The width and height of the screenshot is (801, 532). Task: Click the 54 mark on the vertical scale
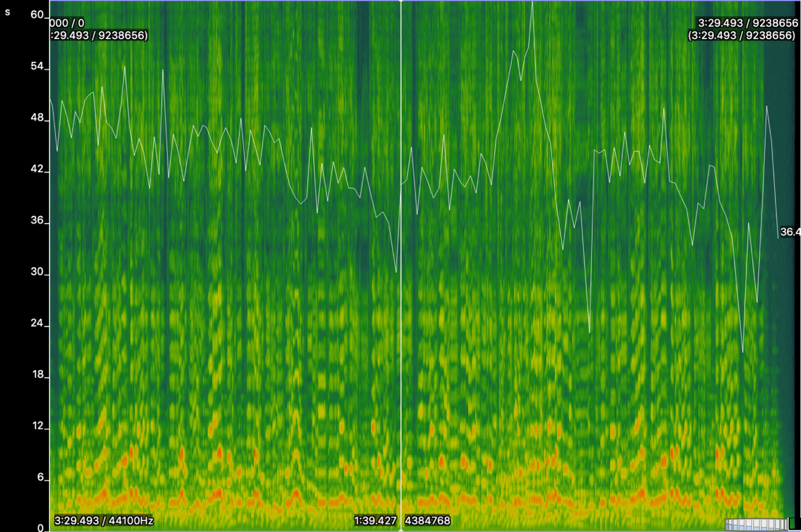[x=37, y=66]
